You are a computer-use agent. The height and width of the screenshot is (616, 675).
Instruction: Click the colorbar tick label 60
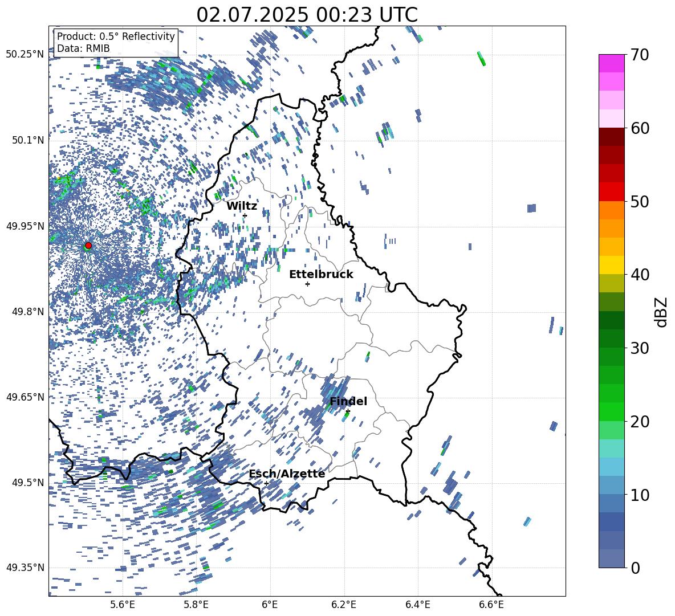(x=640, y=128)
